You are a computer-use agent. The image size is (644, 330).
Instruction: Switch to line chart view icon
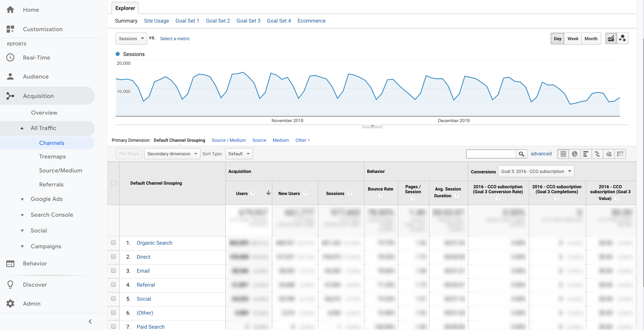(x=611, y=38)
